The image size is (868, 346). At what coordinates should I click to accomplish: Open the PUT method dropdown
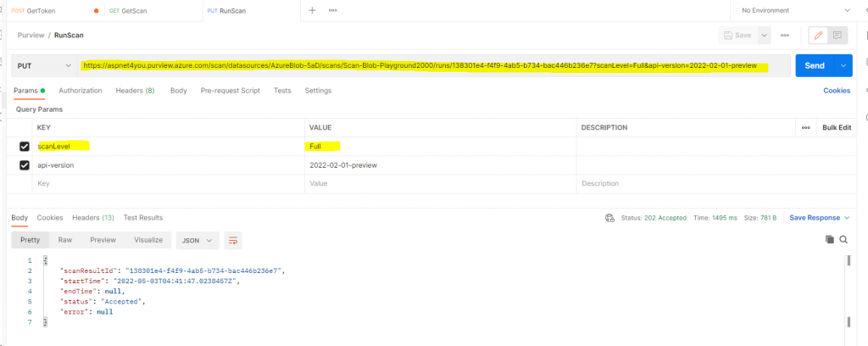coord(45,66)
